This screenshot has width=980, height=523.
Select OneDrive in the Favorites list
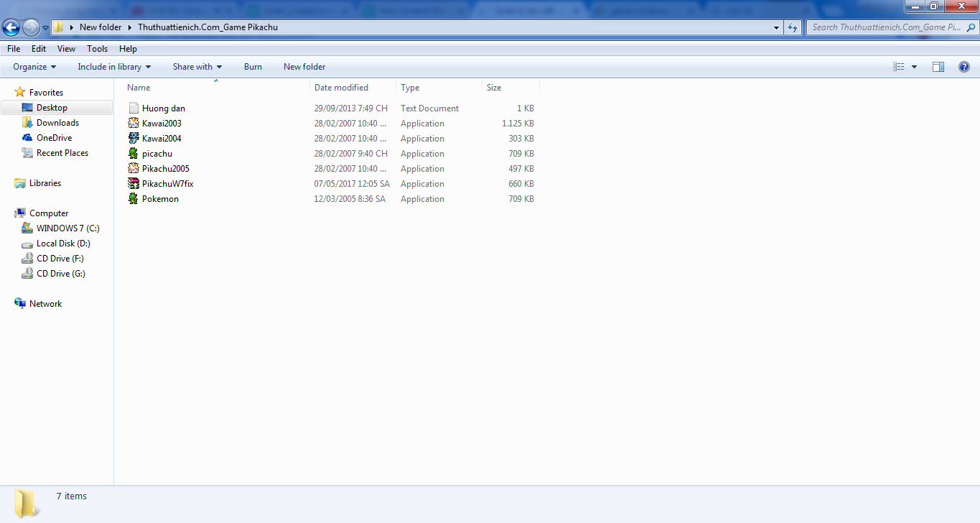pyautogui.click(x=54, y=138)
